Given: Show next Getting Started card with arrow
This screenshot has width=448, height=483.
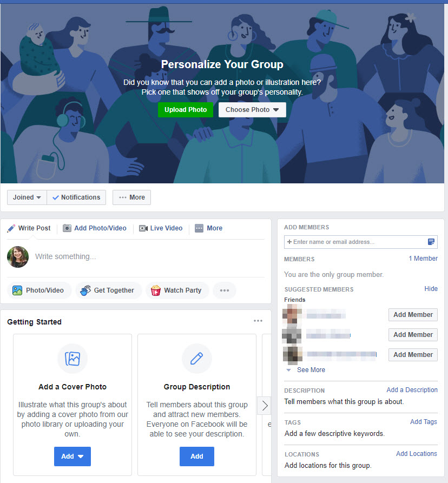Looking at the screenshot, I should coord(265,405).
